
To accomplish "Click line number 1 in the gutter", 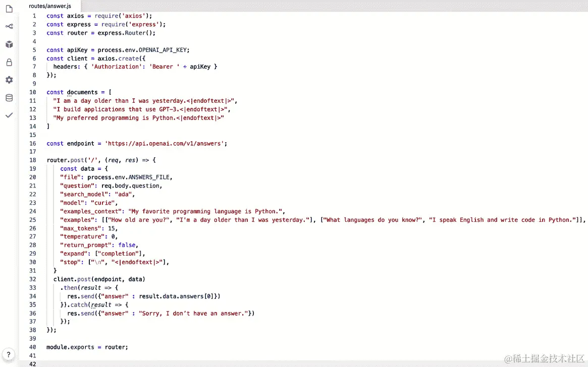I will [x=33, y=16].
